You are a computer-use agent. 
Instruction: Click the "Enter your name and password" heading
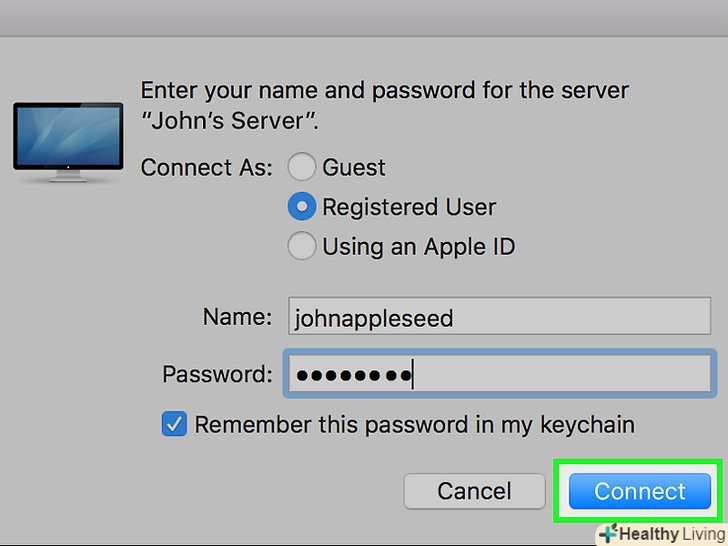[x=384, y=91]
